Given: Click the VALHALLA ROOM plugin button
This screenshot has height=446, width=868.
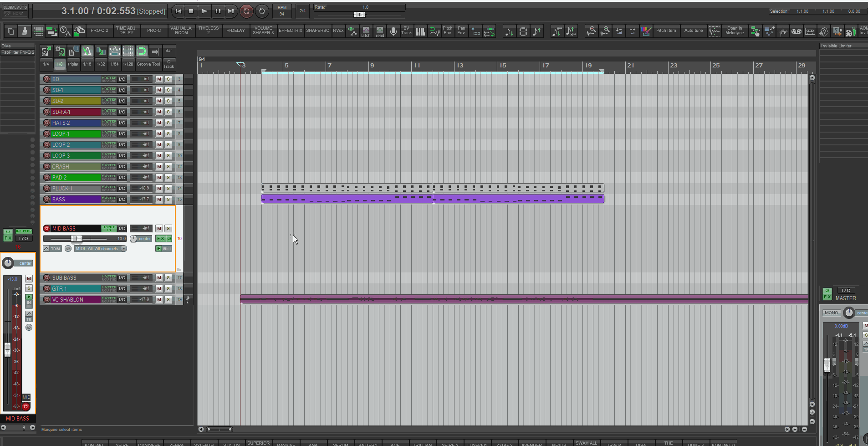Looking at the screenshot, I should [x=181, y=31].
